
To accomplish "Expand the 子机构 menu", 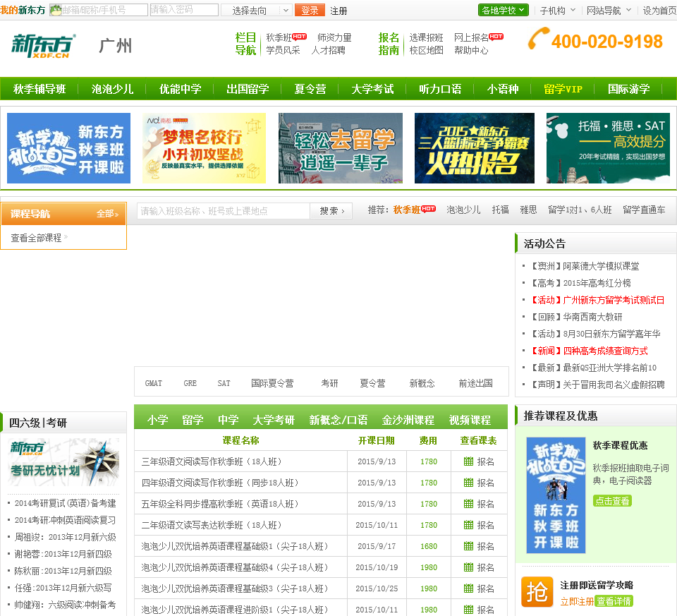I will point(557,11).
